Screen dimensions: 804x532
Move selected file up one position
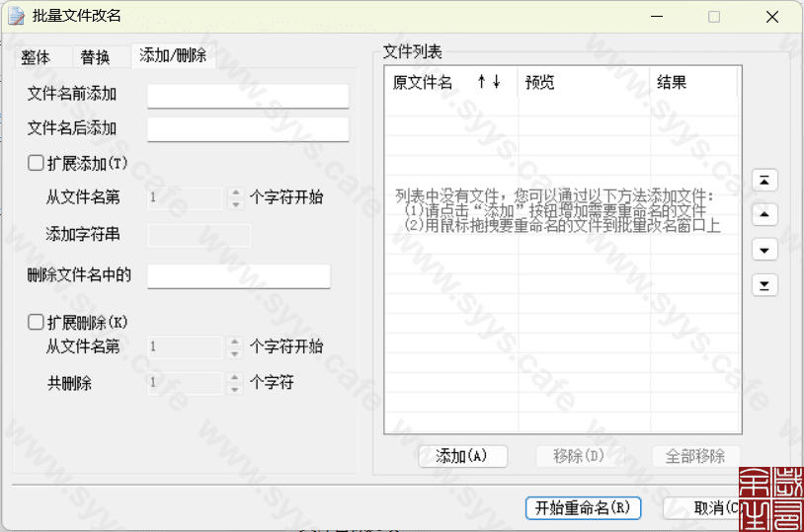[764, 215]
